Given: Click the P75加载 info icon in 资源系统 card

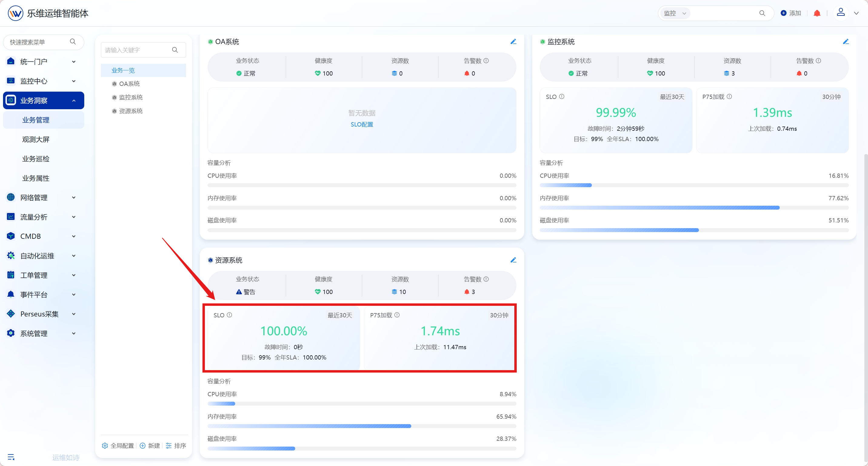Looking at the screenshot, I should tap(397, 315).
